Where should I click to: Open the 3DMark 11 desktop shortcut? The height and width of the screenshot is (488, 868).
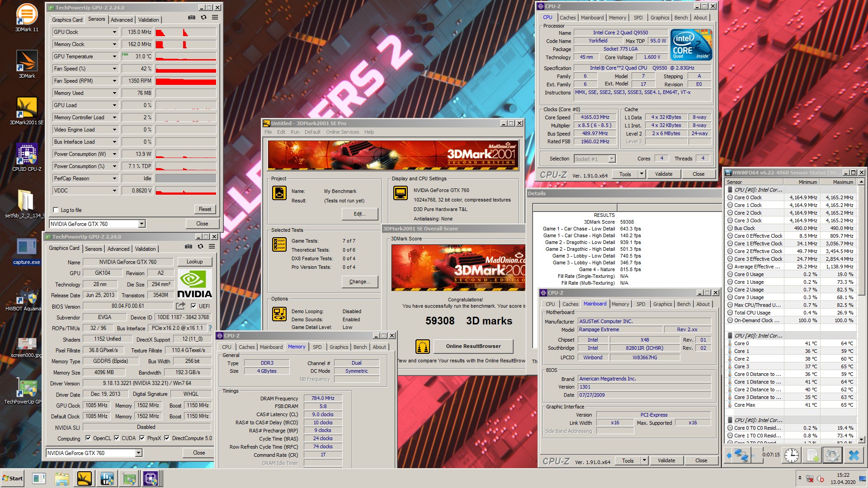tap(27, 18)
